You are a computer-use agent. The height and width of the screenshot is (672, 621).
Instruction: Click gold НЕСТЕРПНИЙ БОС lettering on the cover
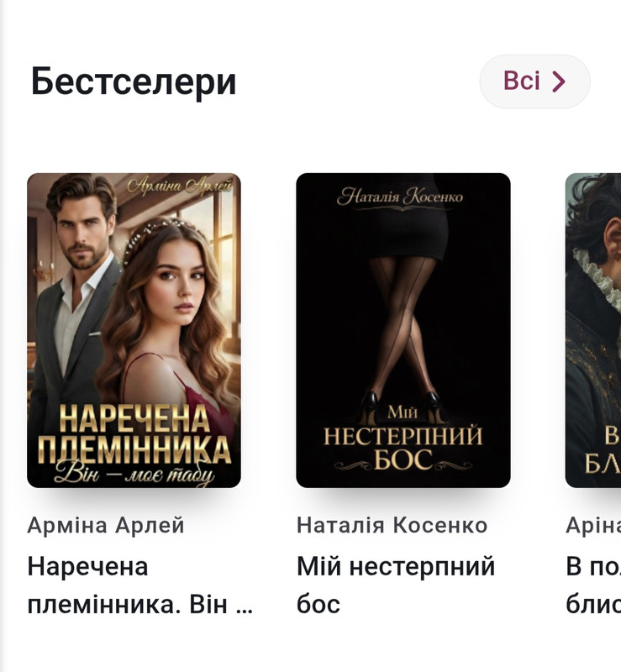point(403,448)
